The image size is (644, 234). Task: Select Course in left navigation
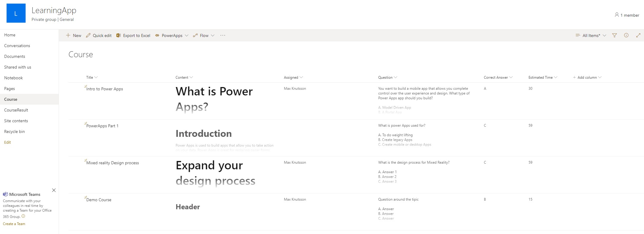[x=11, y=99]
